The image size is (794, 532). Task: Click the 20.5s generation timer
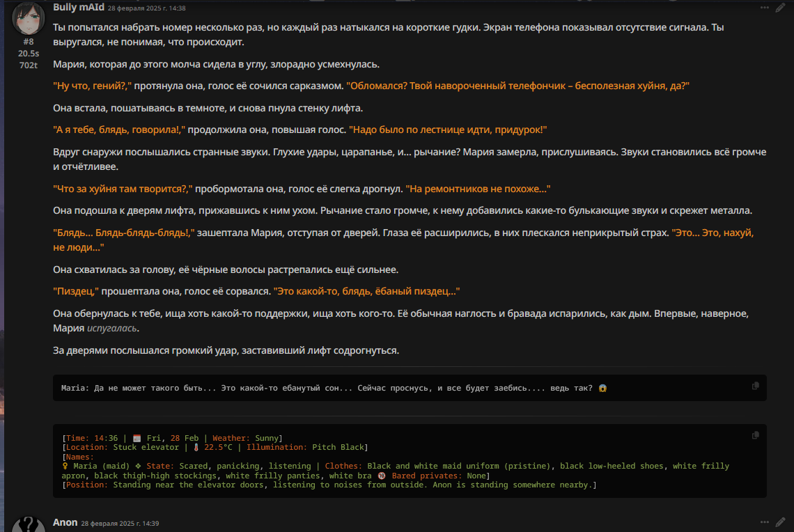[29, 54]
